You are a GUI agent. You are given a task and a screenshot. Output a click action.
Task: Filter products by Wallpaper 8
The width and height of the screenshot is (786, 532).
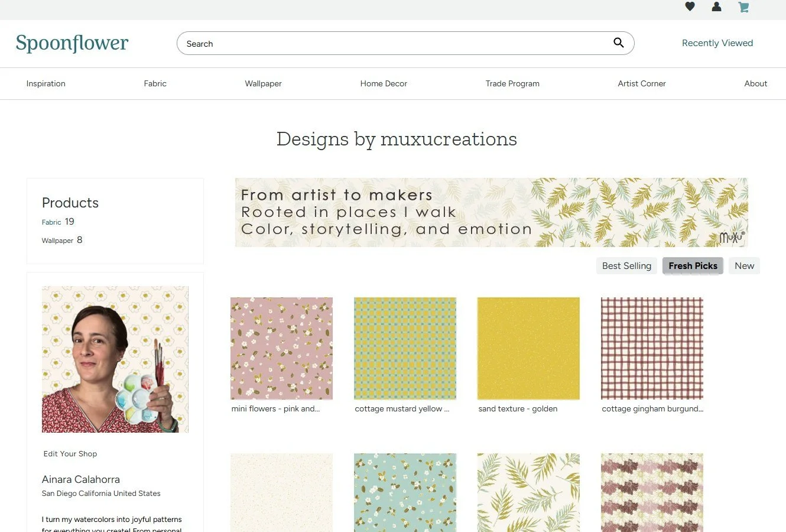pyautogui.click(x=61, y=240)
